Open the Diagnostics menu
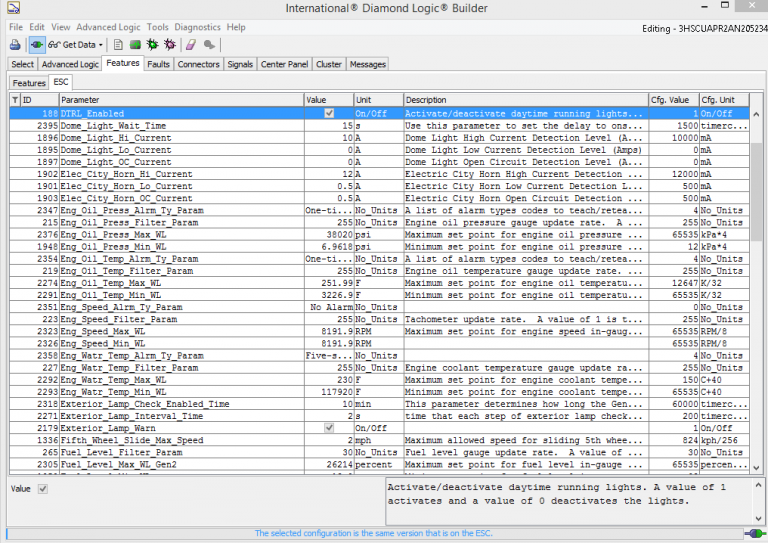The height and width of the screenshot is (543, 768). pos(197,27)
